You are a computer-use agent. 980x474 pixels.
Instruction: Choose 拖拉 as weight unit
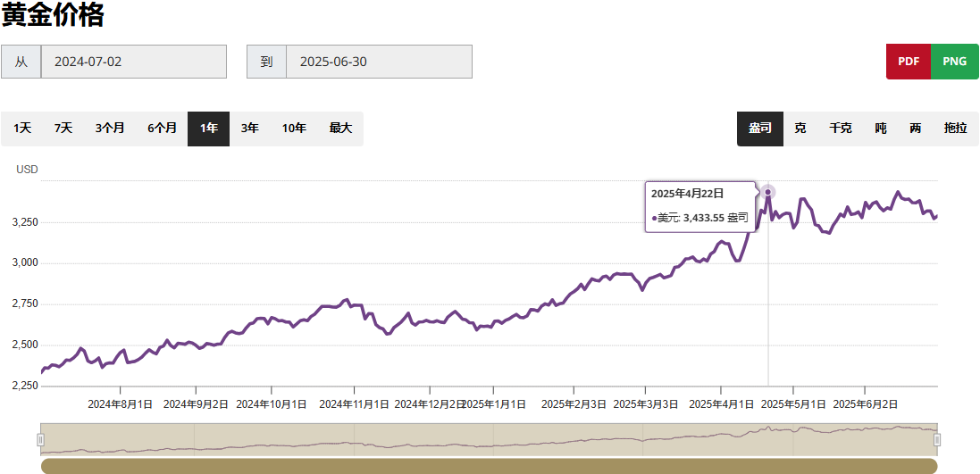[x=956, y=129]
